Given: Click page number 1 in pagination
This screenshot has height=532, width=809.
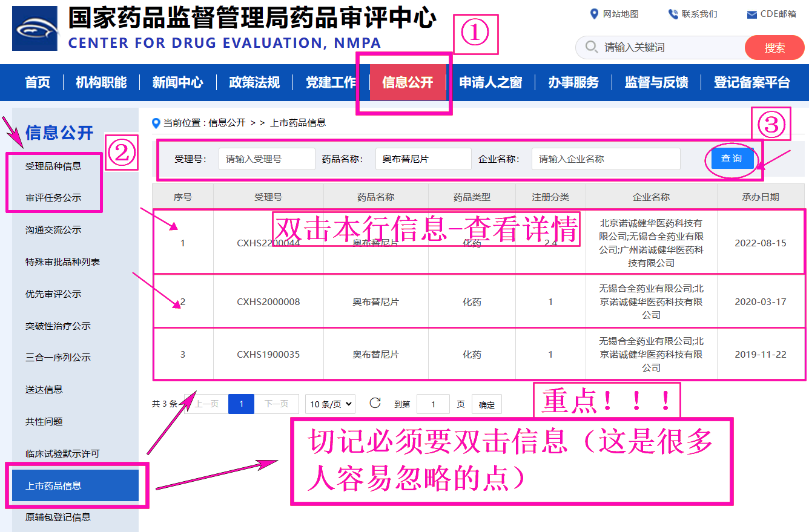Looking at the screenshot, I should (x=241, y=404).
